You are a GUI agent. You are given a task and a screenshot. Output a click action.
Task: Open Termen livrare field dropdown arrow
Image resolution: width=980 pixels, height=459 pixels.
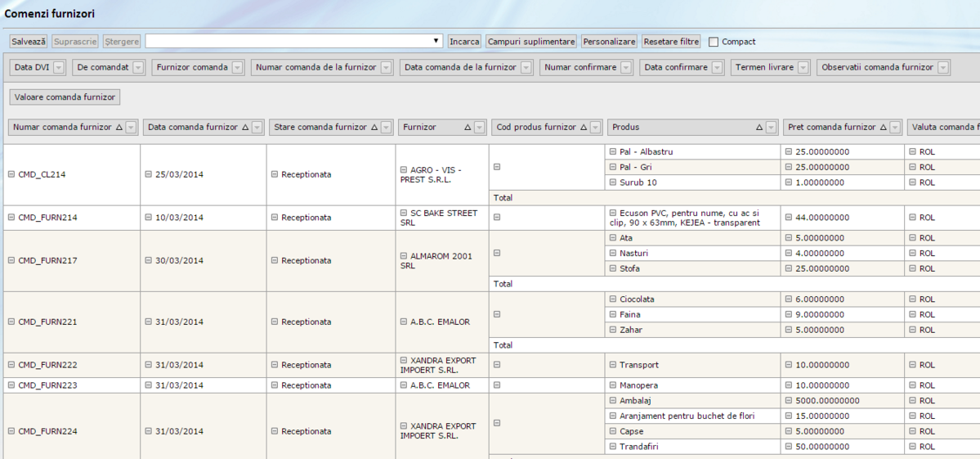click(803, 68)
